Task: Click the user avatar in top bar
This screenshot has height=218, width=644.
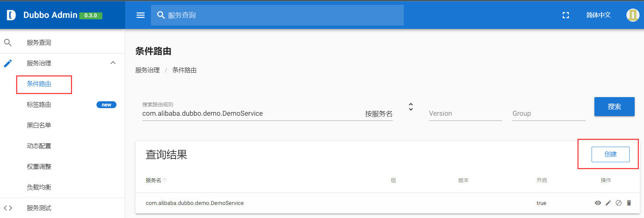Action: tap(633, 15)
